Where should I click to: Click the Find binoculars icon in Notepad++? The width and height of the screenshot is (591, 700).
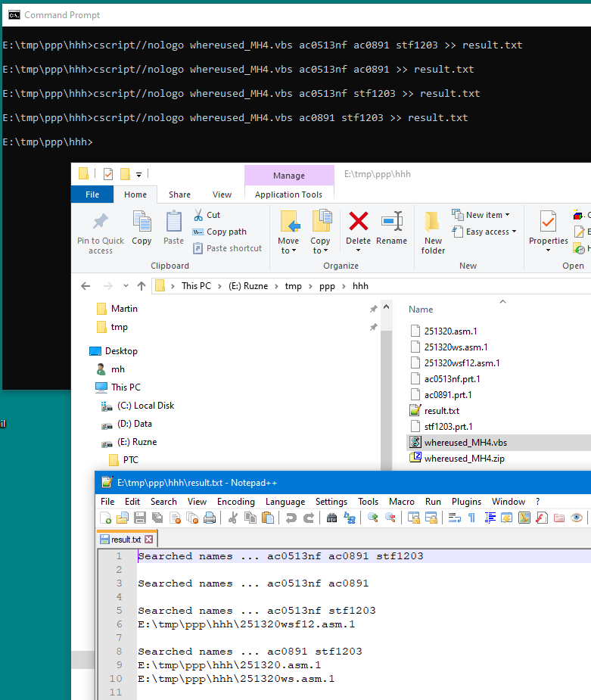click(331, 518)
